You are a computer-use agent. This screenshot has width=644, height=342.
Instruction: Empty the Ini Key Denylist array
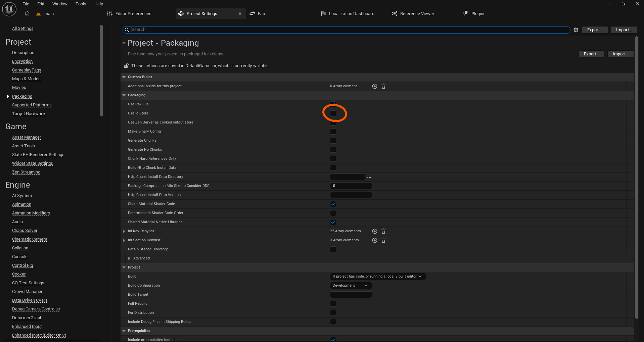pos(383,231)
